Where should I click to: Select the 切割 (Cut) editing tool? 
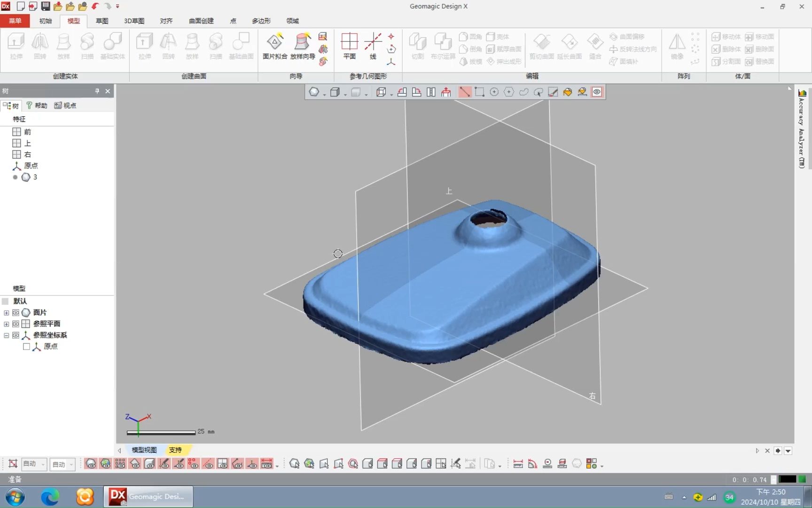tap(417, 47)
